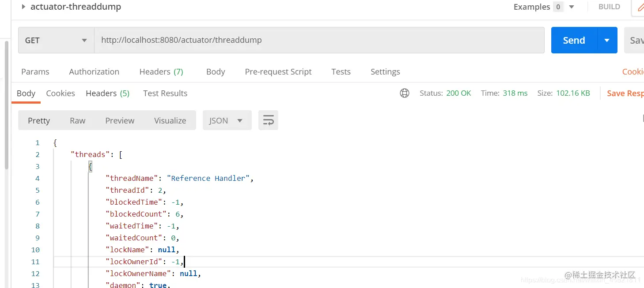Select the Raw view mode
Screen dimensions: 644x288
click(x=78, y=120)
